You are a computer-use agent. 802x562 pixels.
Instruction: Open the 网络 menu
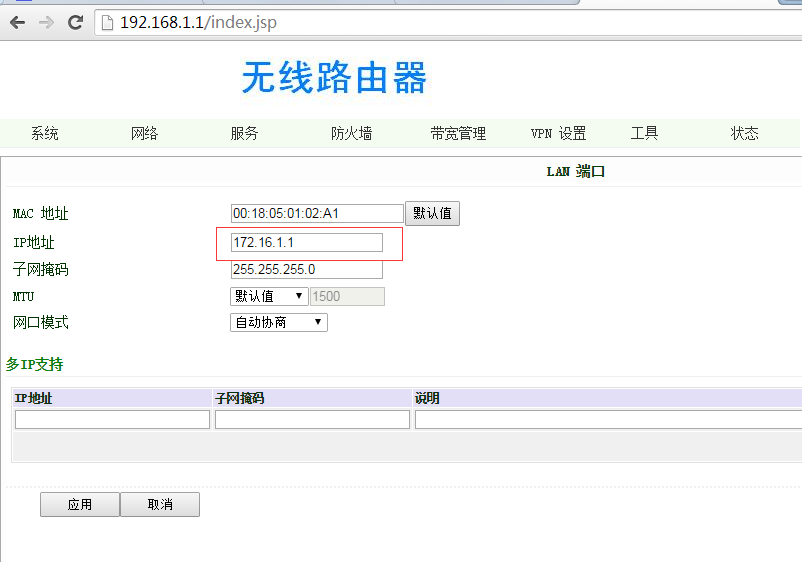click(145, 133)
